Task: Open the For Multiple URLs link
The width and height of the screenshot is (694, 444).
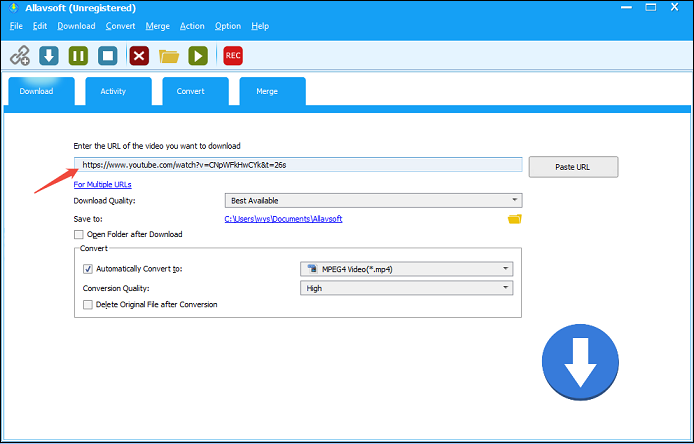Action: point(102,184)
